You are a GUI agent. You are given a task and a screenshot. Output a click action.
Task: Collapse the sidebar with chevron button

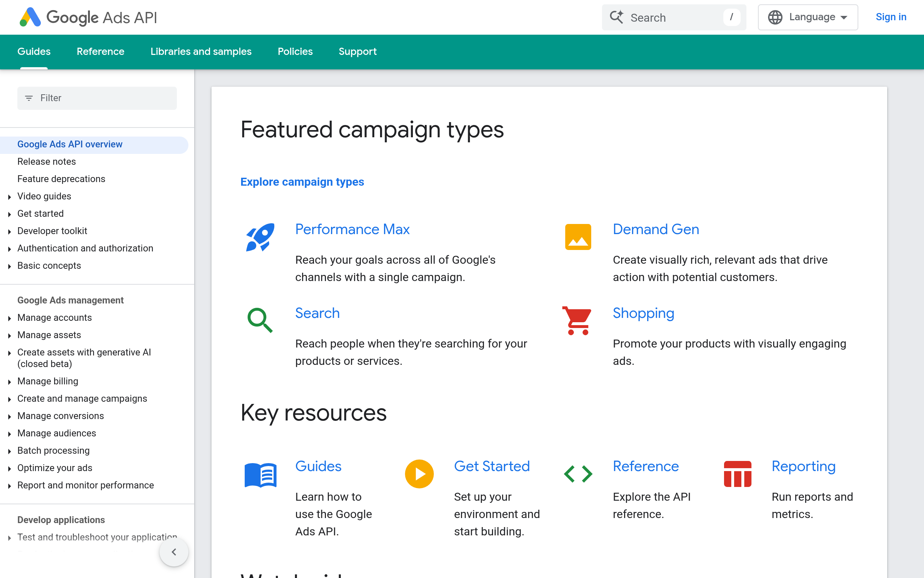174,552
